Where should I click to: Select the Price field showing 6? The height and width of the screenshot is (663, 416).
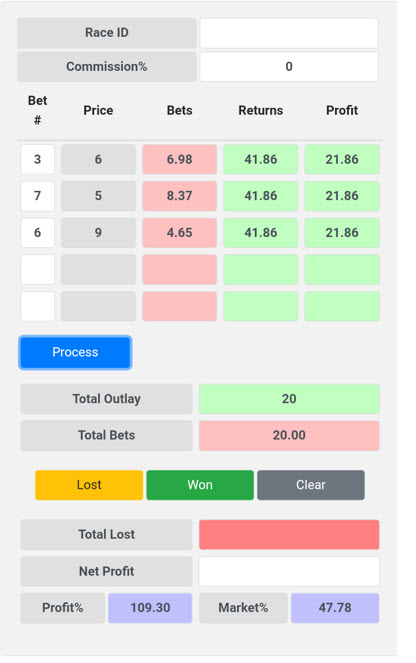[x=98, y=159]
